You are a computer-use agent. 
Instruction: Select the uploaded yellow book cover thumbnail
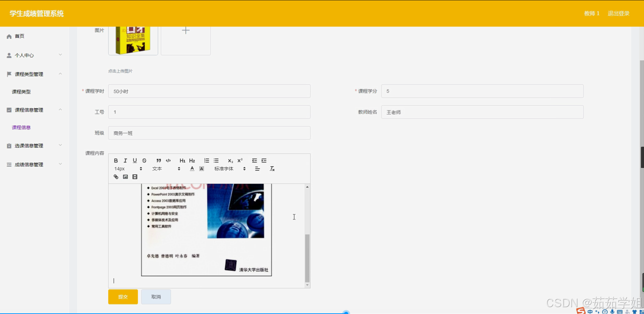(x=133, y=40)
